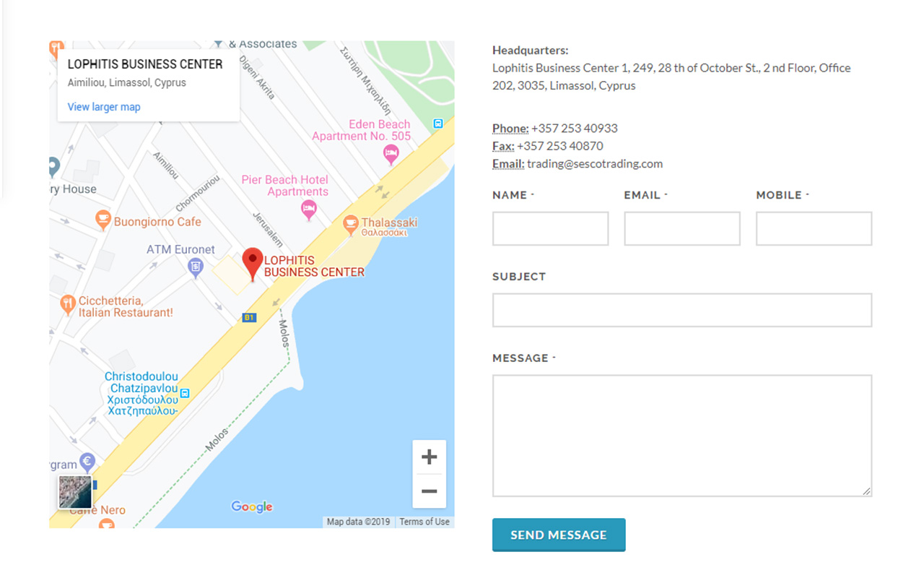Click the ATM Euronet marker icon

point(195,268)
